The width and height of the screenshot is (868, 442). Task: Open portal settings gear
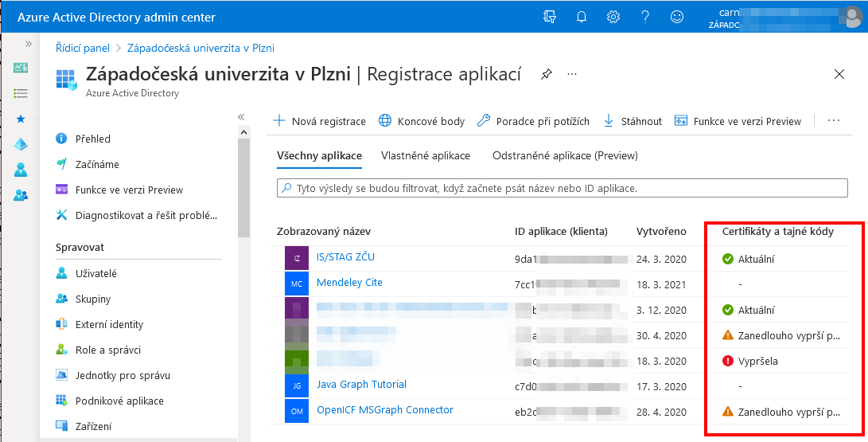pyautogui.click(x=613, y=18)
